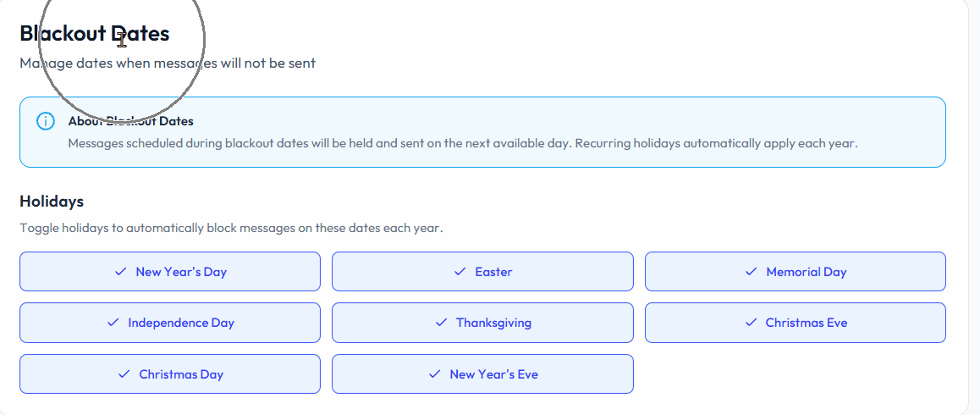Deselect the Easter holiday button
The height and width of the screenshot is (415, 980).
(482, 272)
